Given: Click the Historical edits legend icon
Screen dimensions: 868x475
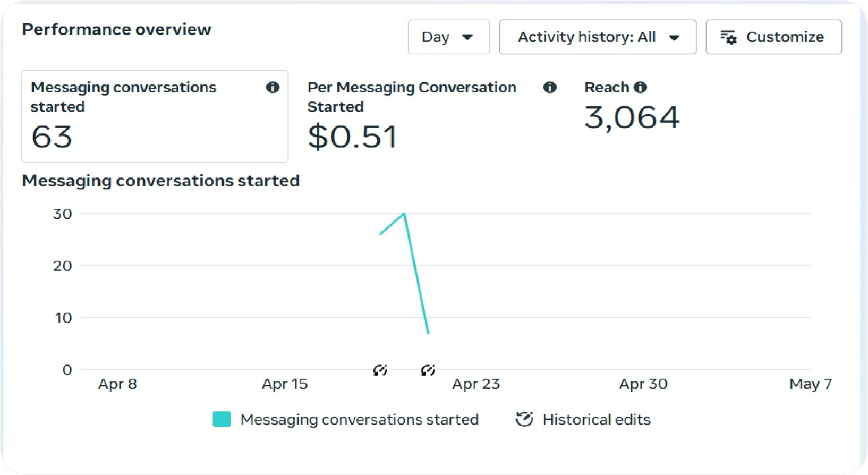Looking at the screenshot, I should point(524,419).
